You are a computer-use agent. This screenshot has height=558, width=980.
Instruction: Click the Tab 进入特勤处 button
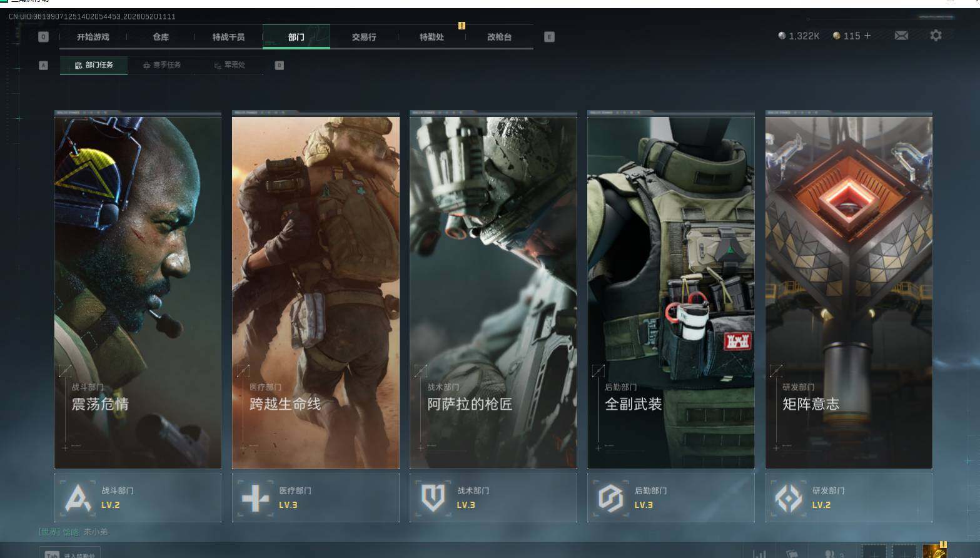[x=70, y=553]
